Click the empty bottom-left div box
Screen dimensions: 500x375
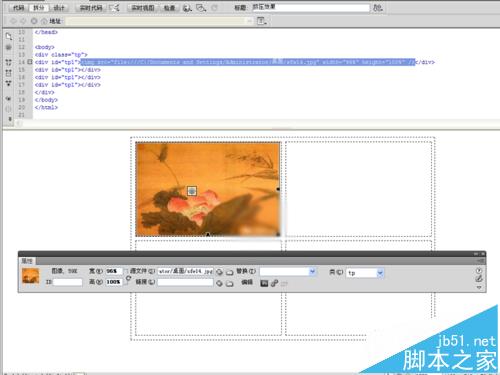208,313
